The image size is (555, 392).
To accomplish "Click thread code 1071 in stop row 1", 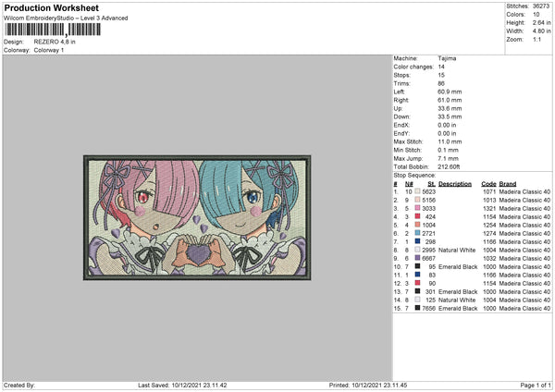I will (489, 191).
